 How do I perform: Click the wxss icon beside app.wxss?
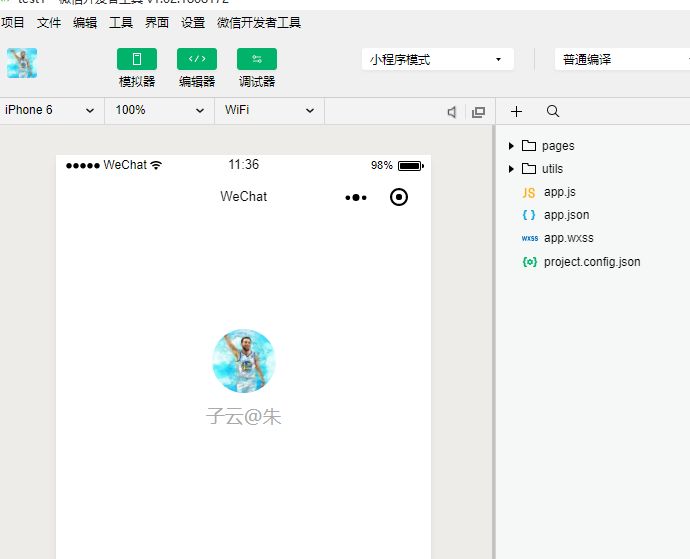(530, 238)
